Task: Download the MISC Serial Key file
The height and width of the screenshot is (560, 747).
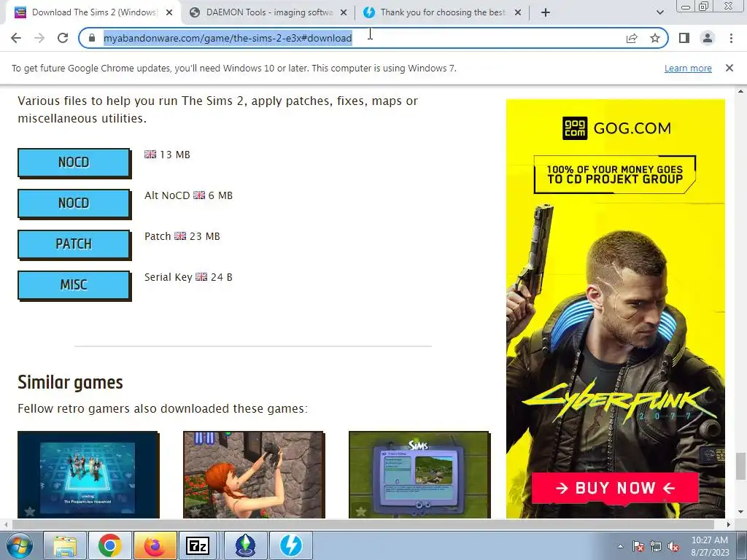Action: [x=74, y=285]
